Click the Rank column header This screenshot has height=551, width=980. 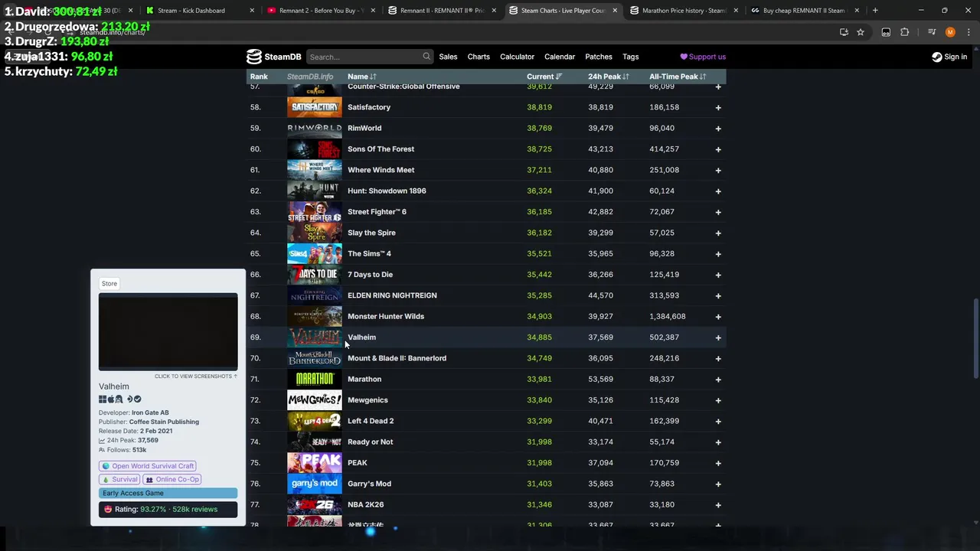(x=259, y=77)
